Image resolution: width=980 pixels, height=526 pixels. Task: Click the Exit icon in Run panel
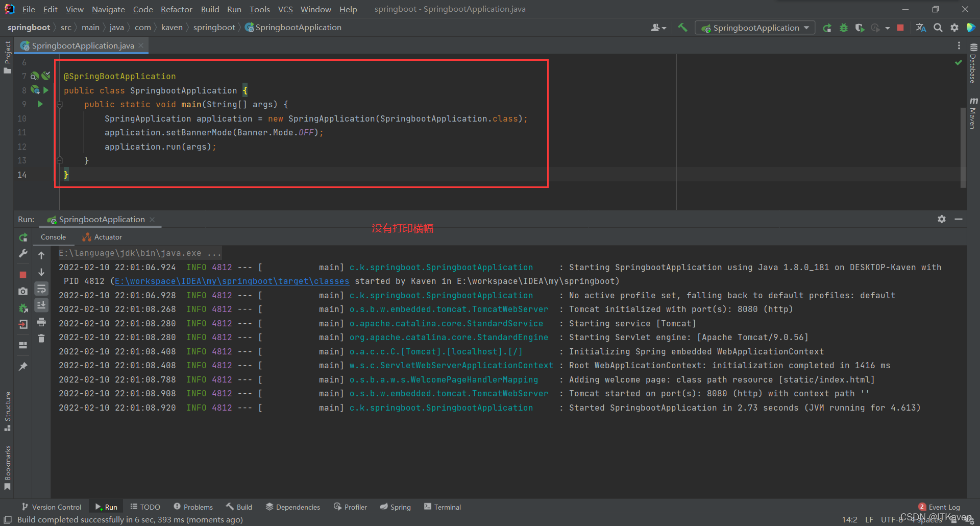pyautogui.click(x=23, y=324)
